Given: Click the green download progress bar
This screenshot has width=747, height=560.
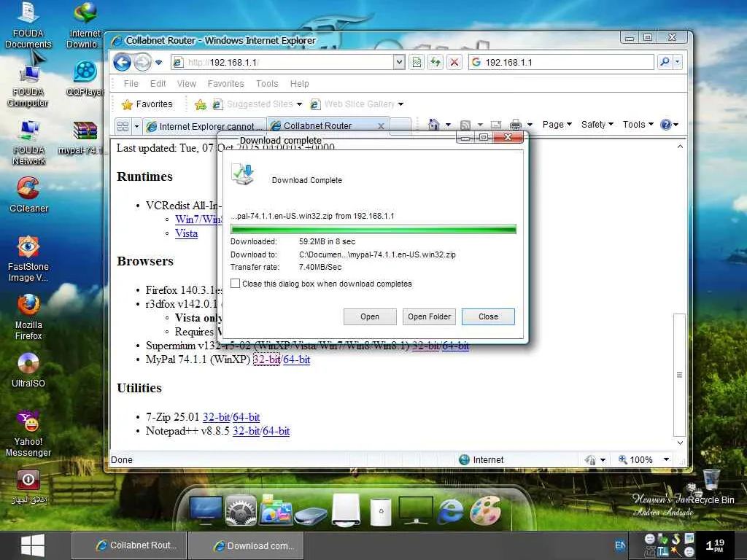Looking at the screenshot, I should click(x=373, y=229).
